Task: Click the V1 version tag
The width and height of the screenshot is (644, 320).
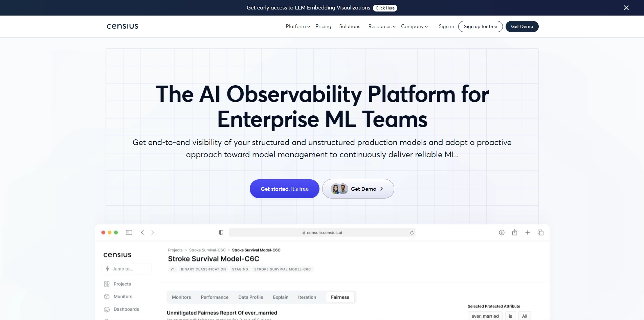Action: coord(173,269)
